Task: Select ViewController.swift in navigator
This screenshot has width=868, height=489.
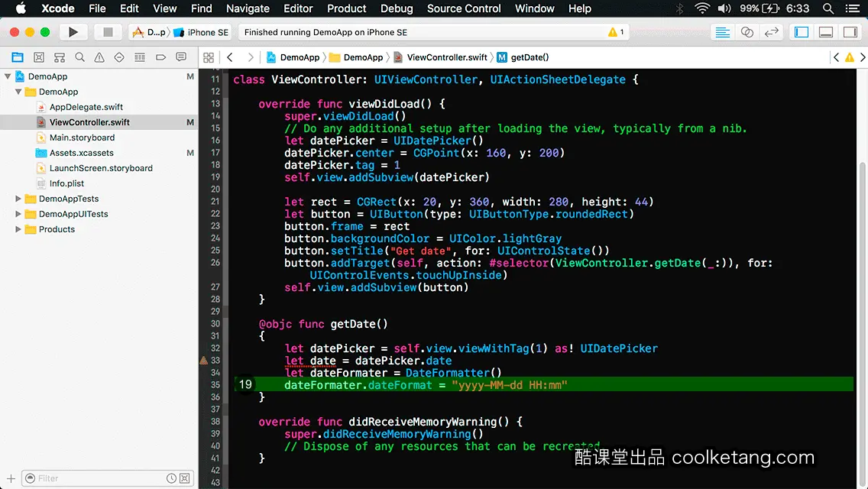Action: click(x=89, y=121)
